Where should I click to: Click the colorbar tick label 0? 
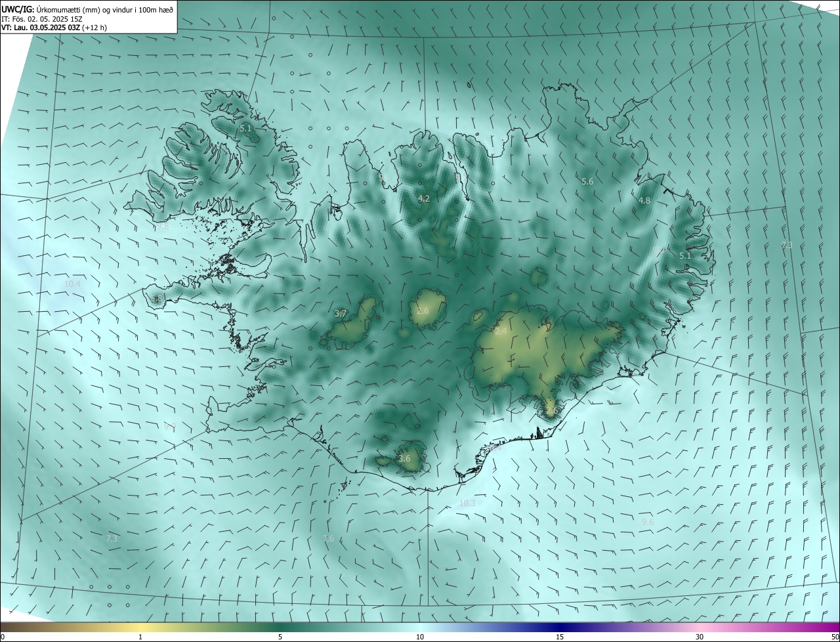pos(3,637)
